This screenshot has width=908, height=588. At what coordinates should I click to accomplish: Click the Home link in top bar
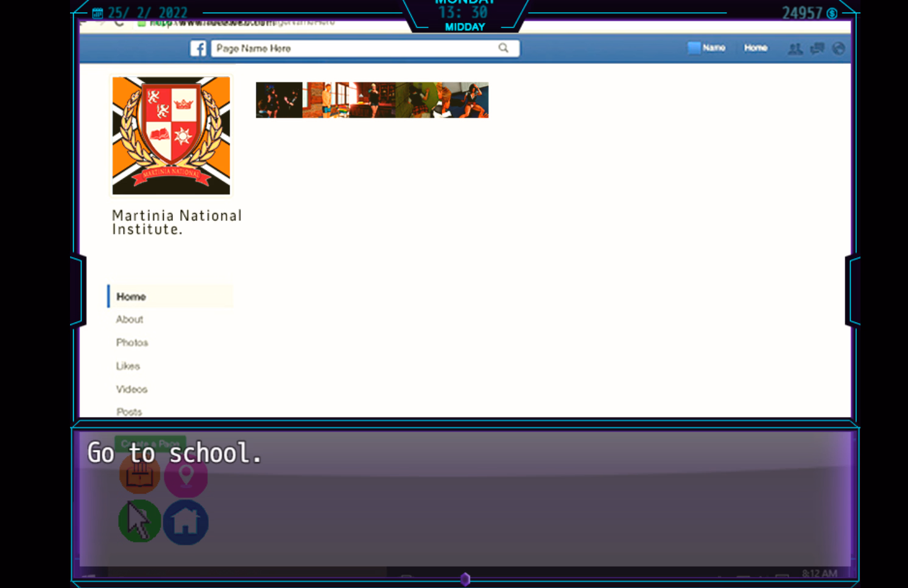point(755,47)
